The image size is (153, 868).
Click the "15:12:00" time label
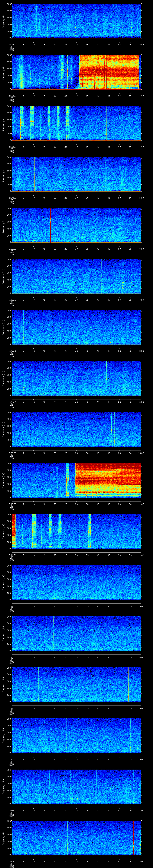pos(12,606)
